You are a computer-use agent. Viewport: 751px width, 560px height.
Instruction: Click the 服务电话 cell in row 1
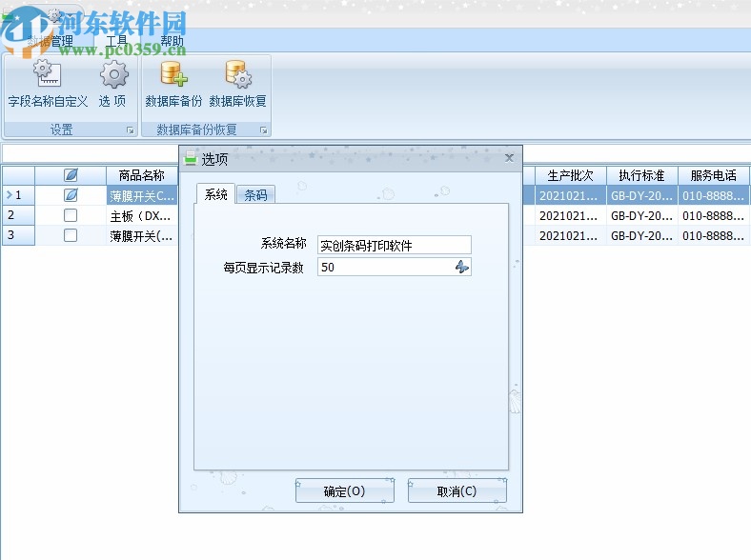(714, 195)
